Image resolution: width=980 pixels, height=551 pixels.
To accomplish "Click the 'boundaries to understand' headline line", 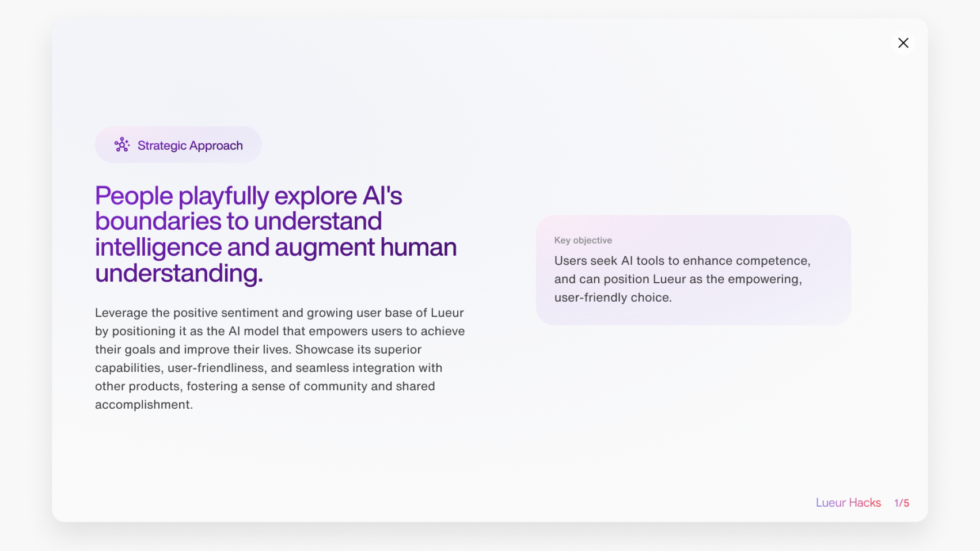I will [238, 222].
